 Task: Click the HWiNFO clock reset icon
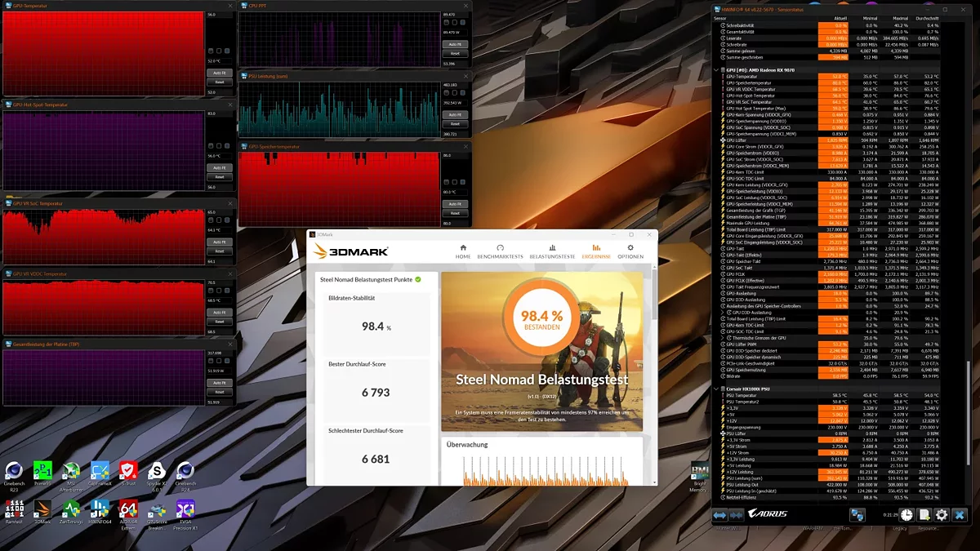click(906, 515)
